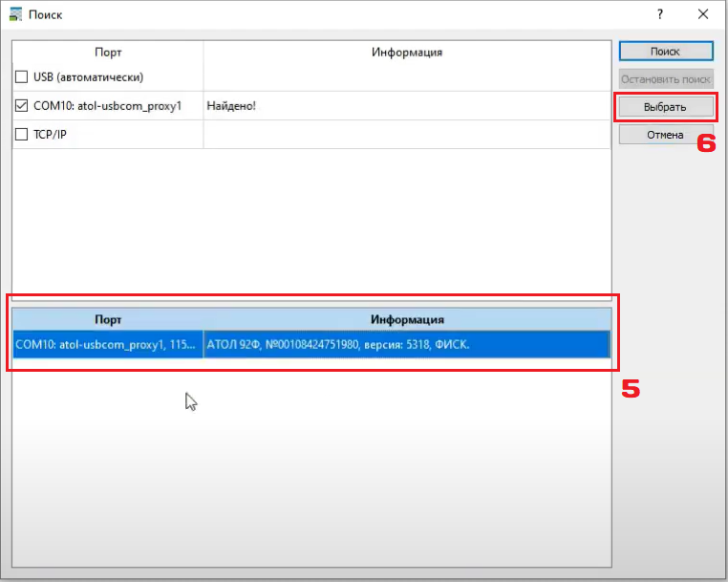The height and width of the screenshot is (582, 728).
Task: Click the lower Информация column header
Action: 406,319
